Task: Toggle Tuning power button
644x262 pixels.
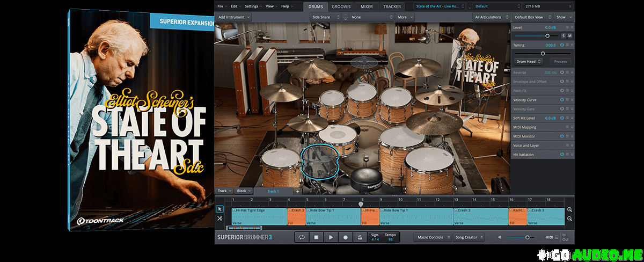Action: (562, 45)
